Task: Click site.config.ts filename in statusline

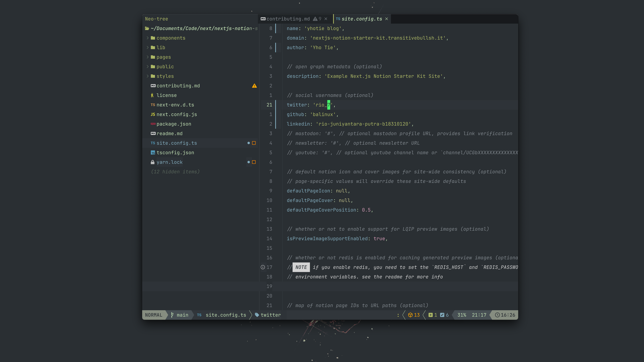Action: coord(226,315)
